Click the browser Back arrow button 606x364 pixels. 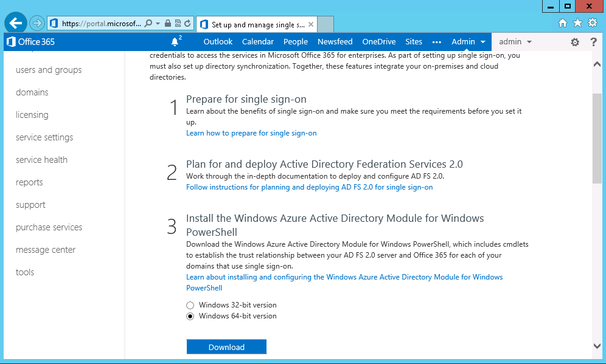pyautogui.click(x=16, y=23)
